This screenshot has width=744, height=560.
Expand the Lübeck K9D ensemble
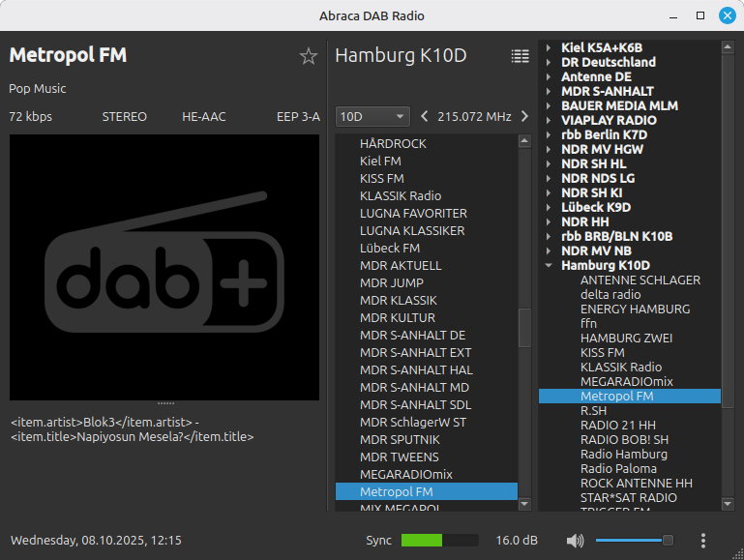click(x=549, y=207)
